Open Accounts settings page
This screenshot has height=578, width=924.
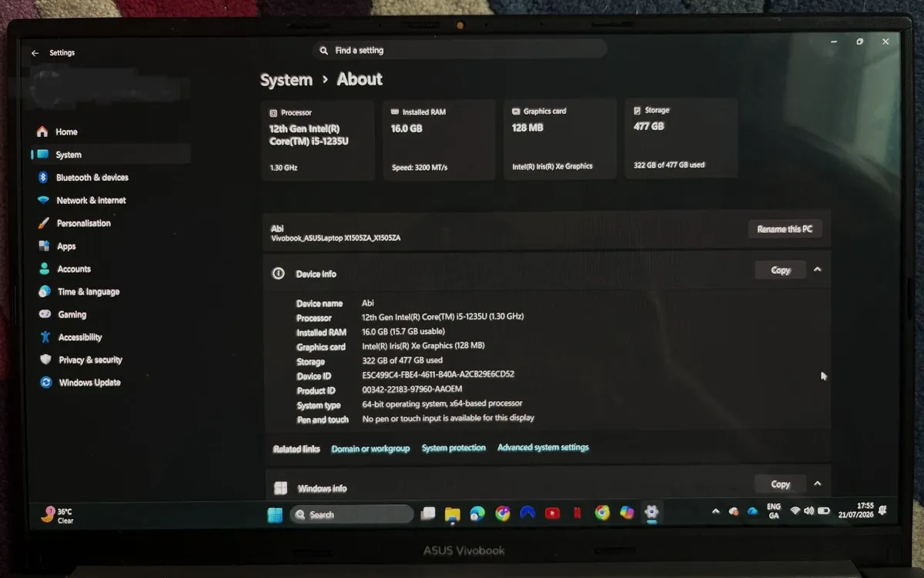click(x=111, y=269)
